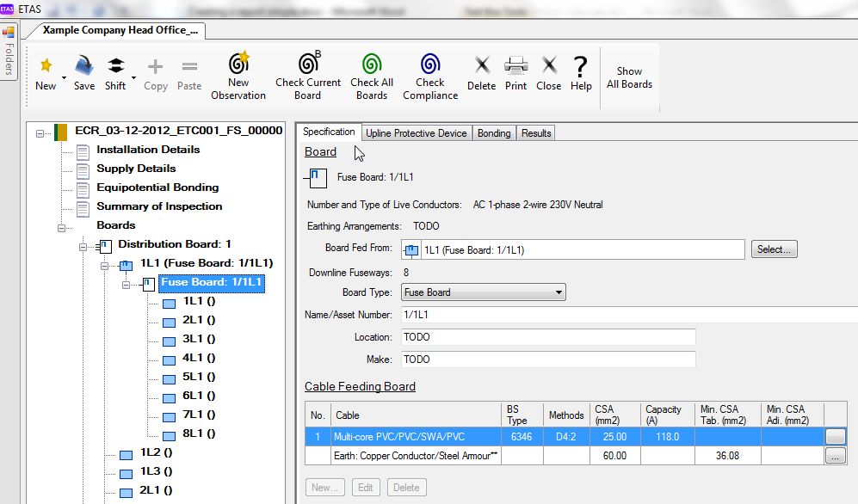Select circuit 1L2 () in tree
Image resolution: width=858 pixels, height=504 pixels.
(x=156, y=452)
